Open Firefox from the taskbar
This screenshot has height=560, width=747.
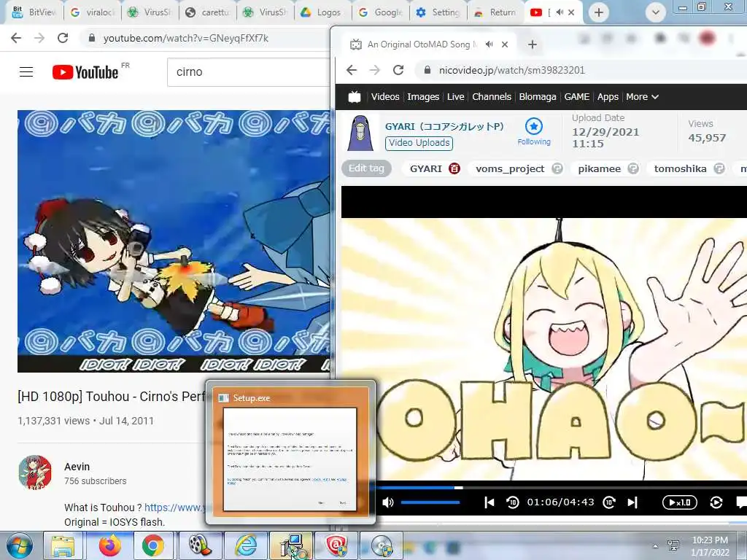110,545
